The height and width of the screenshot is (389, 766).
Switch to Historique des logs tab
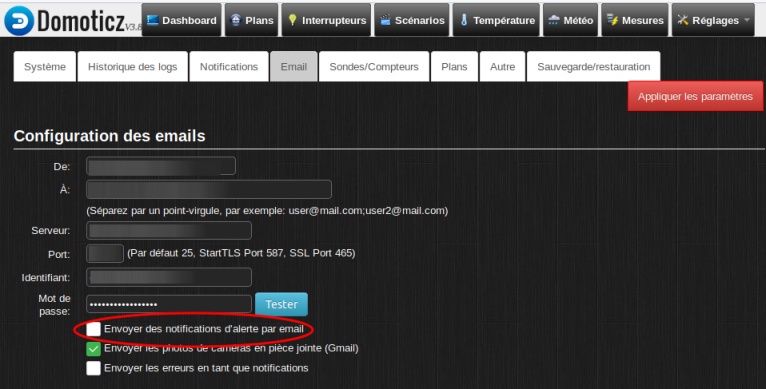tap(132, 66)
